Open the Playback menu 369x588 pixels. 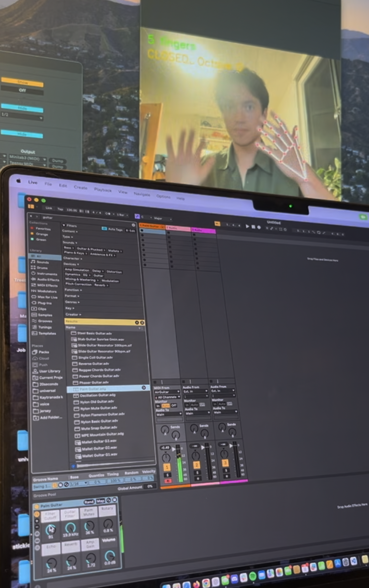click(103, 190)
